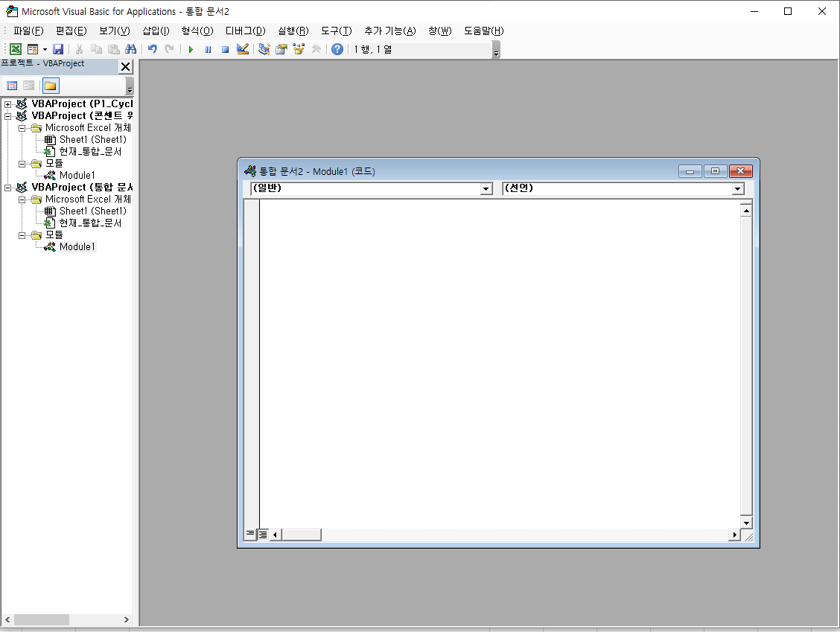Collapse Microsoft Excel 개체 folder under 콘센트 project

point(22,128)
